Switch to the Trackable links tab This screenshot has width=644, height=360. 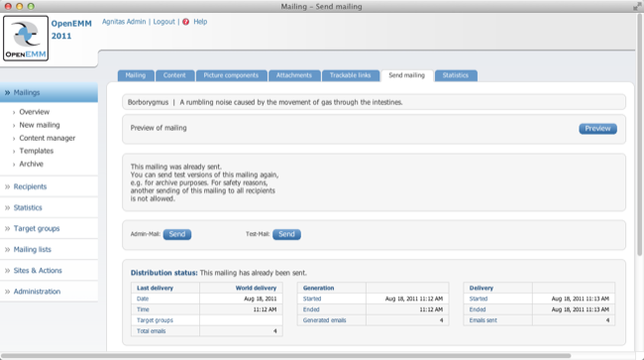click(x=351, y=75)
